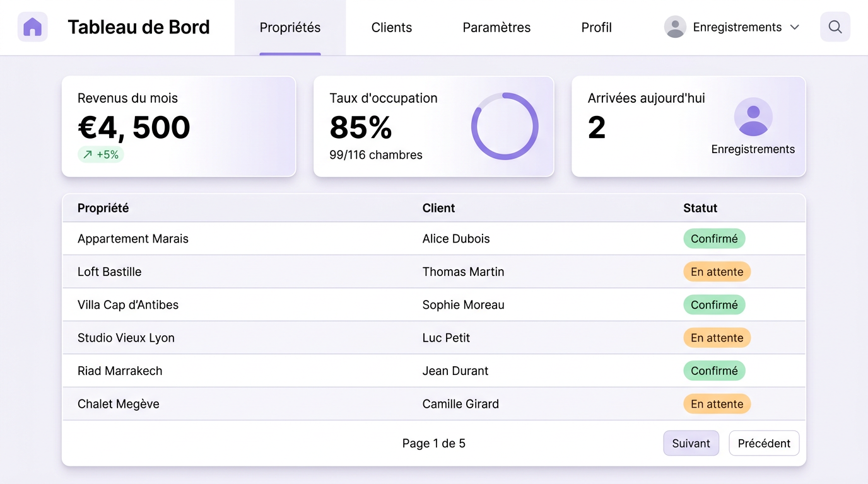Open the Clients tab
Image resolution: width=868 pixels, height=484 pixels.
392,28
